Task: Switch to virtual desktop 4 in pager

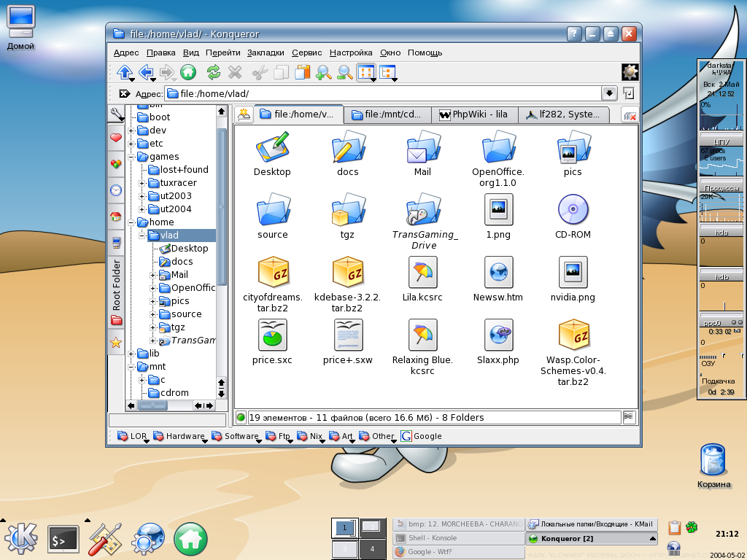Action: 373,548
